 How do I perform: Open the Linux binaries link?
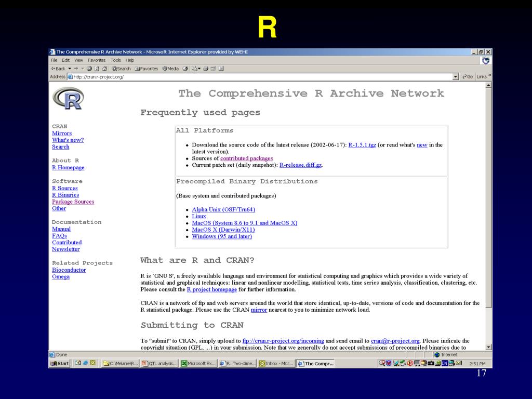(199, 216)
